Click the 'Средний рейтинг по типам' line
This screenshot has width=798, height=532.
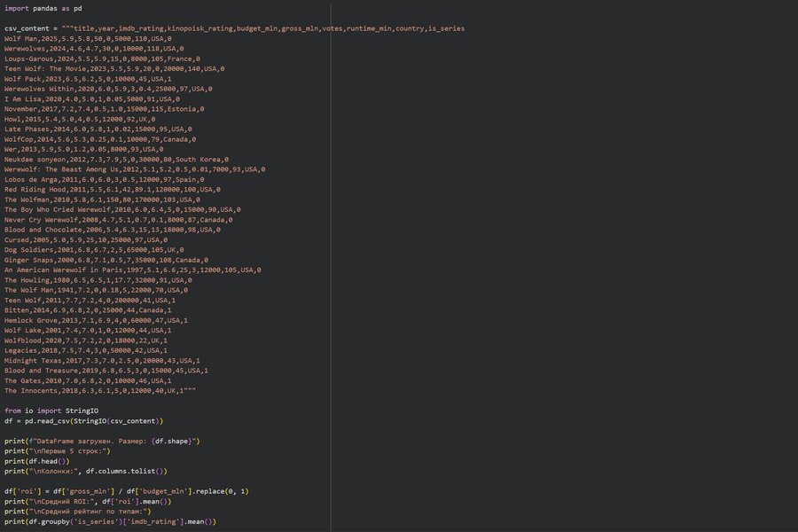[78, 512]
